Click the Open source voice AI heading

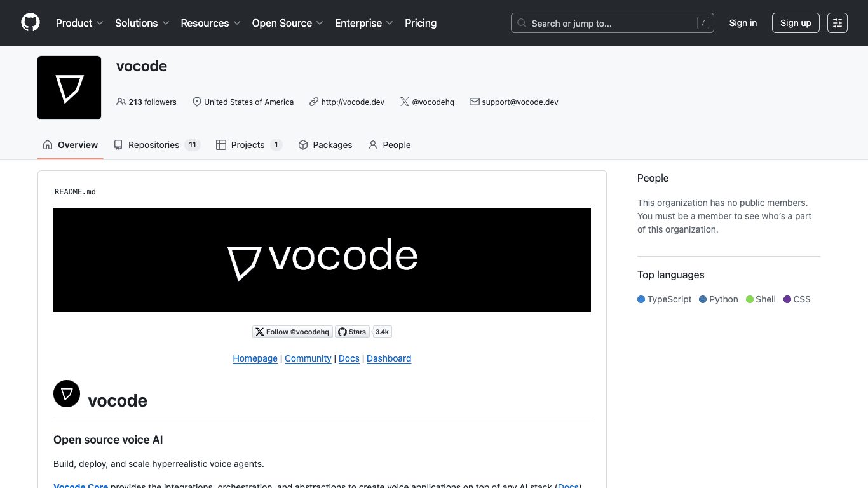(x=108, y=440)
